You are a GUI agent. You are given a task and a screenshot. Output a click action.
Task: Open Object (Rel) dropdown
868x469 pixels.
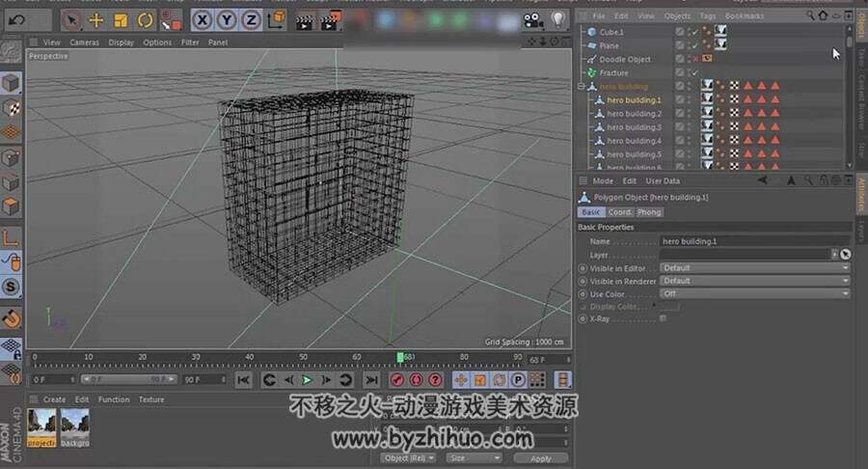[409, 458]
